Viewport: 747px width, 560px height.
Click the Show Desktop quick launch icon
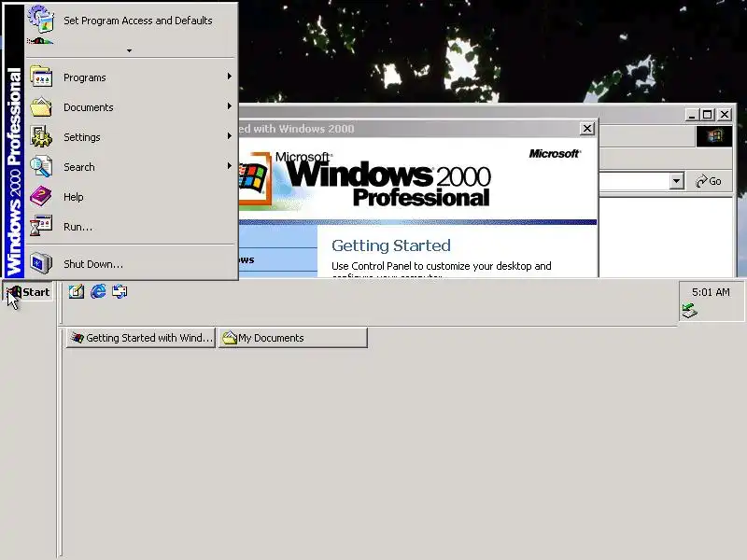click(77, 291)
